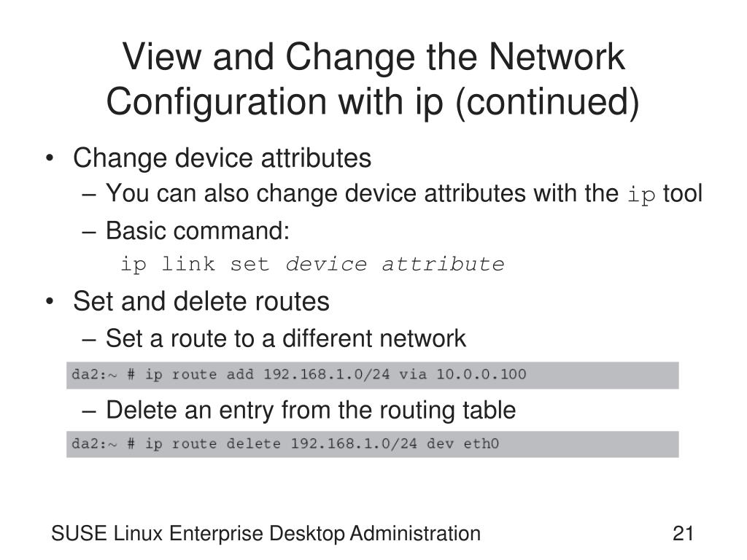Click 'Delete an entry from the routing table'
Viewport: 747px width, 560px height.
tap(311, 410)
